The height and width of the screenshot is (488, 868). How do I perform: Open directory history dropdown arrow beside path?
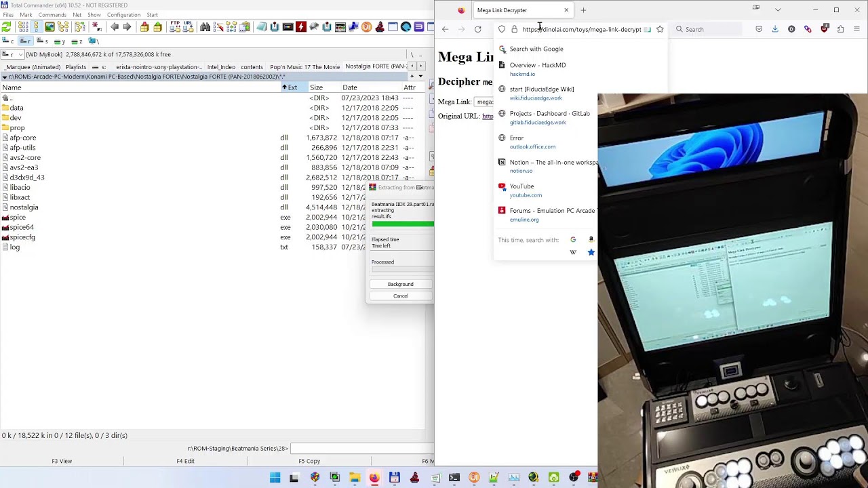tap(420, 77)
